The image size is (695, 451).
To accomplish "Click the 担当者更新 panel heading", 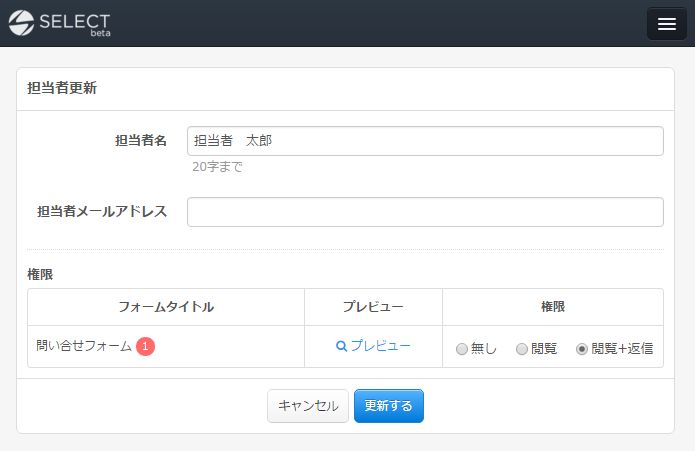I will coord(62,88).
